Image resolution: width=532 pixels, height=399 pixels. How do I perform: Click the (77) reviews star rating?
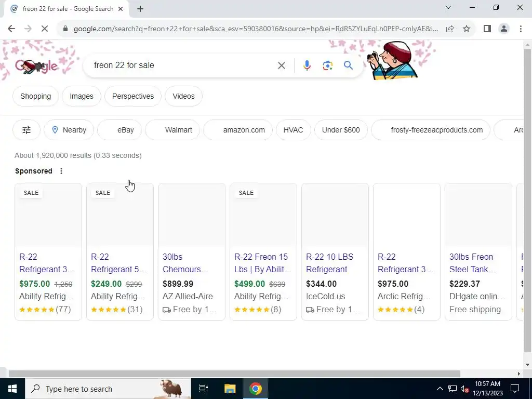[45, 310]
